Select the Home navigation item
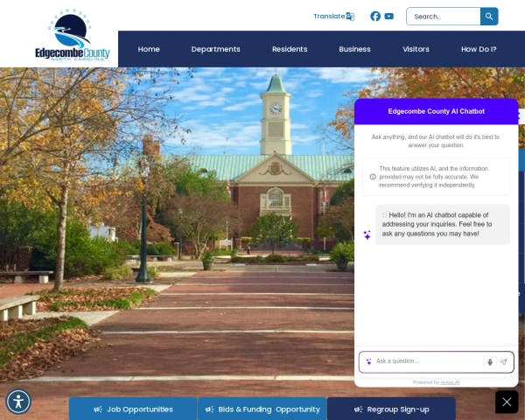 pos(149,49)
